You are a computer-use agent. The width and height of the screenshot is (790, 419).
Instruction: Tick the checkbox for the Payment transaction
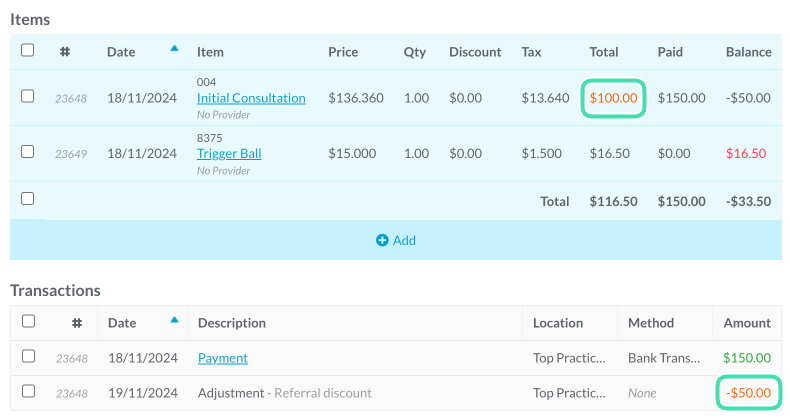point(29,357)
